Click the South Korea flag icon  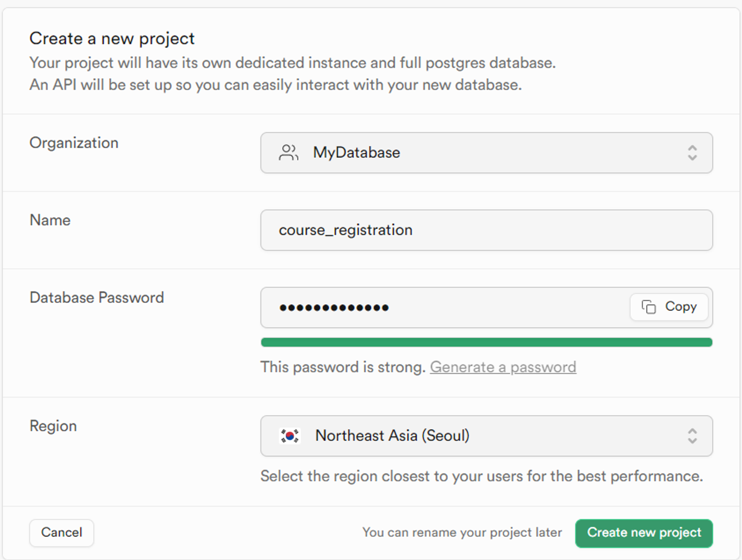(290, 436)
